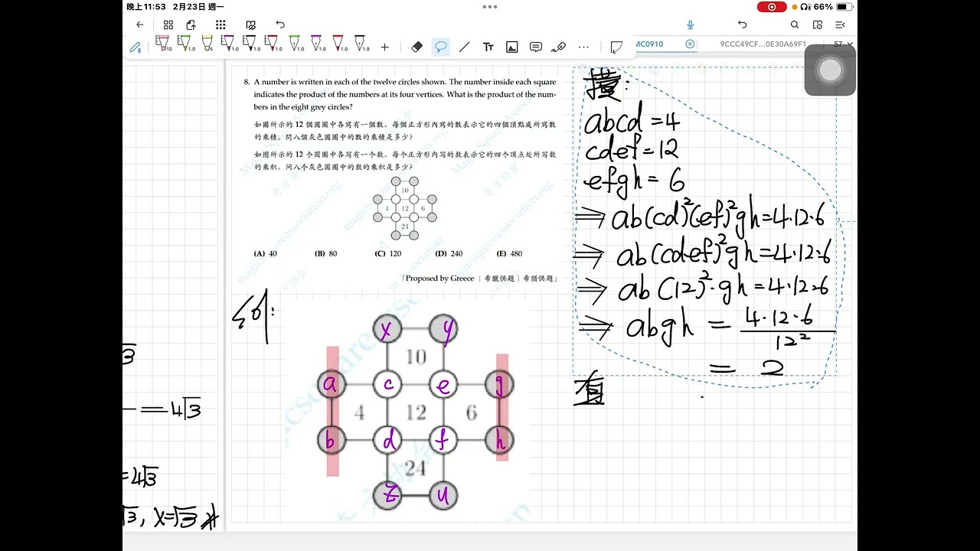Tap the 晚上11:53 clock in status bar
This screenshot has height=551, width=980.
point(146,7)
